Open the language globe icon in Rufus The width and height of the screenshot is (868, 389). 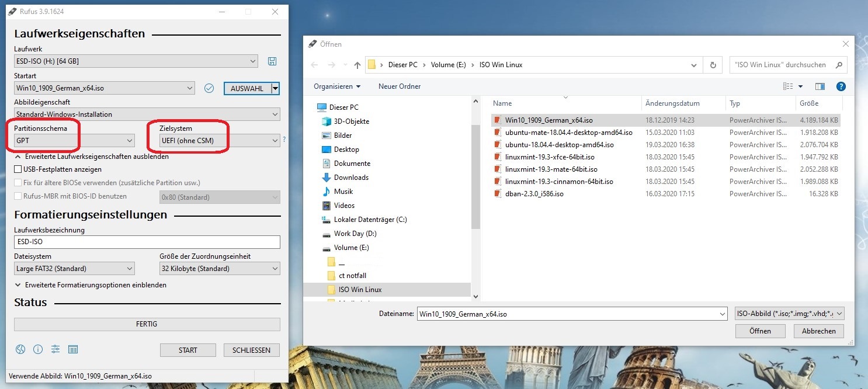coord(20,349)
